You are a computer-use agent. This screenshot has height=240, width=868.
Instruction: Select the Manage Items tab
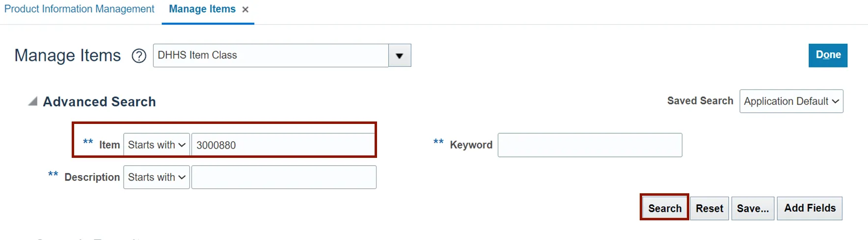click(x=202, y=9)
